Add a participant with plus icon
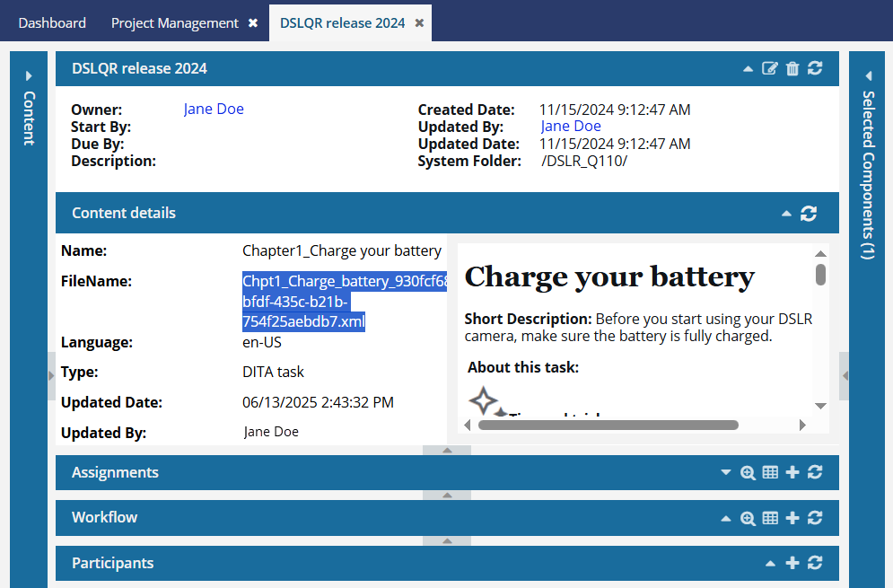Screen dimensions: 893x588 pyautogui.click(x=792, y=563)
